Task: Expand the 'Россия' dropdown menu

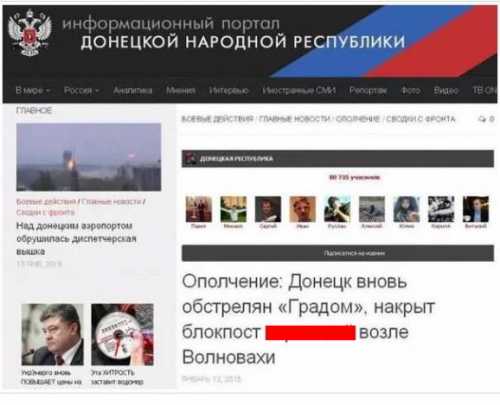Action: 81,90
